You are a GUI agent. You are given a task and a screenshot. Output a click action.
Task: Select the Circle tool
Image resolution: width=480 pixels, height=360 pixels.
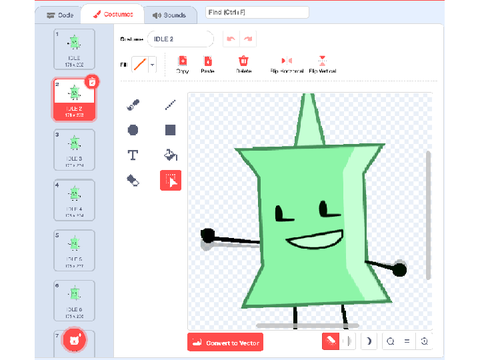(x=133, y=130)
